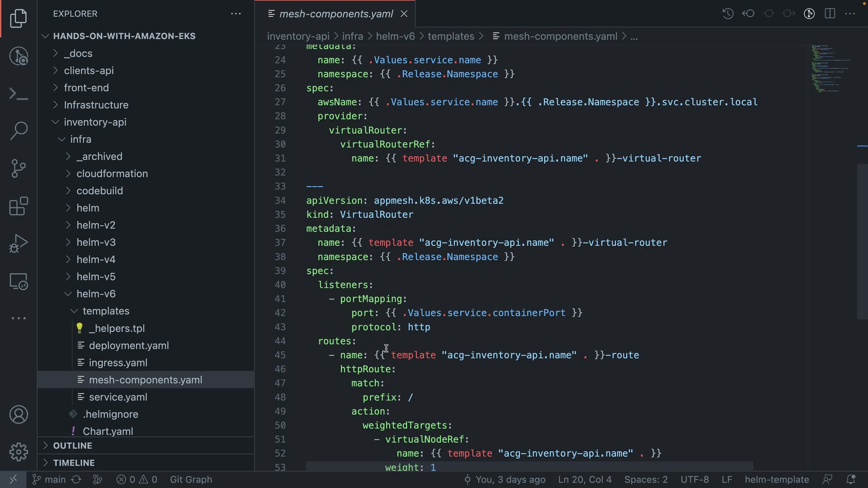868x488 pixels.
Task: Open the Search view in activity bar
Action: tap(19, 131)
